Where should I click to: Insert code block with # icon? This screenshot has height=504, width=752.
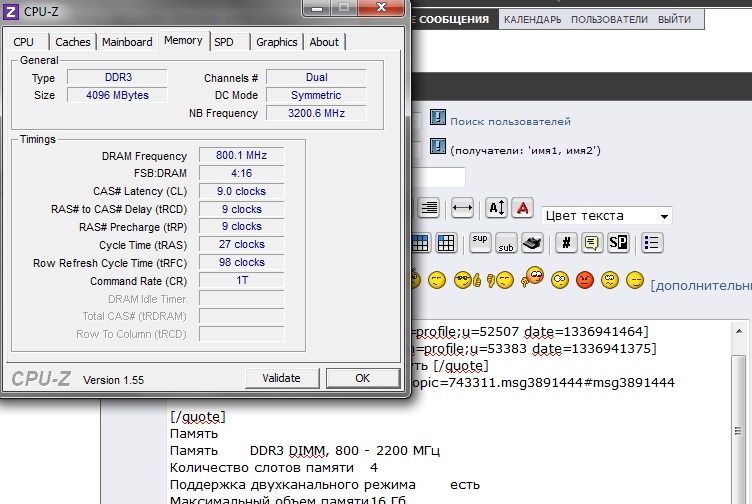pos(566,243)
